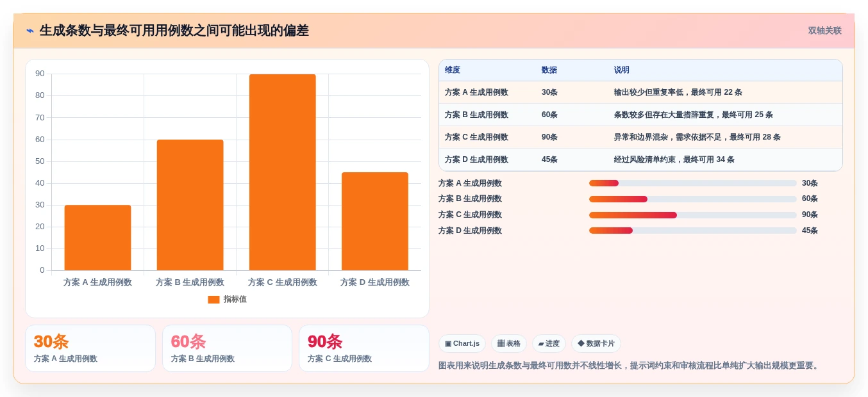Click the 30条 table data cell
Image resolution: width=868 pixels, height=397 pixels.
coord(549,92)
